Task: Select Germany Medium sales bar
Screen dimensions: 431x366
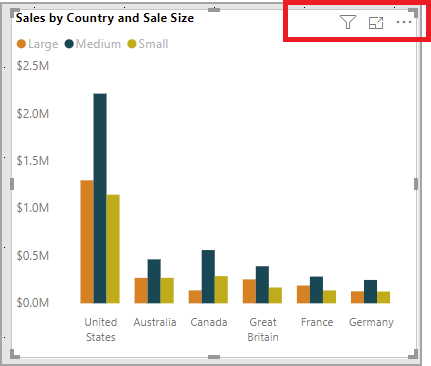Action: pos(370,292)
